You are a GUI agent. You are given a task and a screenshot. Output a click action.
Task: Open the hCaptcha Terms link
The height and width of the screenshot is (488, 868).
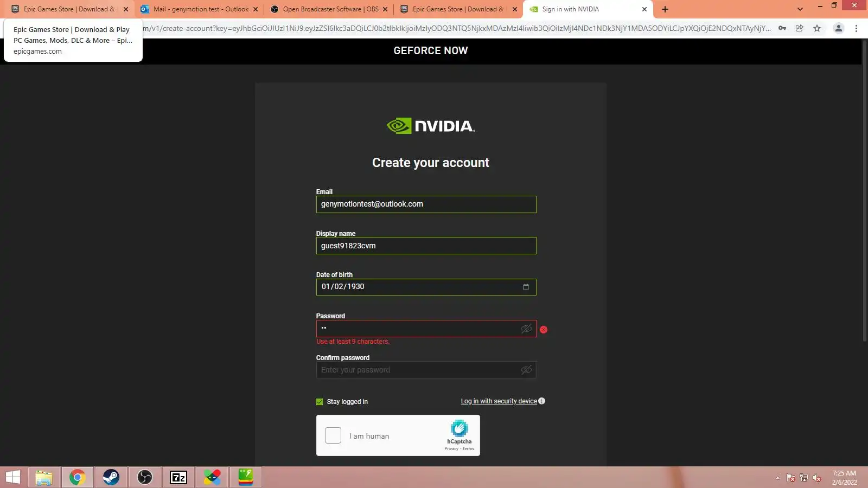[468, 449]
